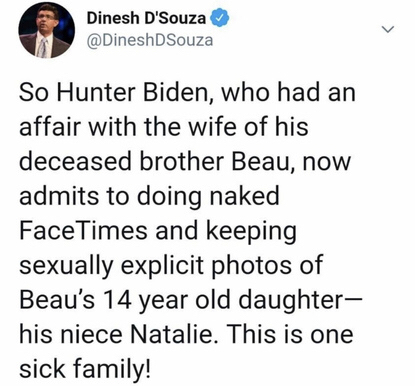Visit the @DineshDSouza handle link
Viewport: 415px width, 386px height.
[150, 41]
